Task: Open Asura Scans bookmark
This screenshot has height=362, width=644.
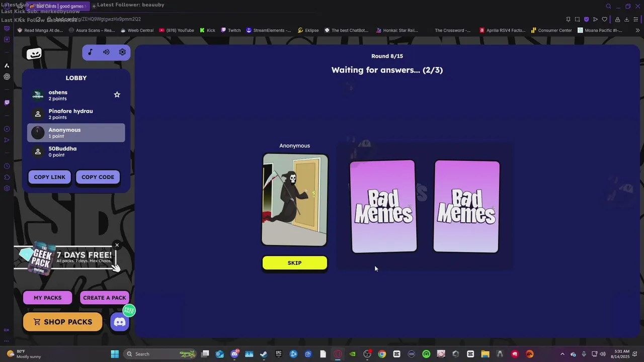Action: 92,30
